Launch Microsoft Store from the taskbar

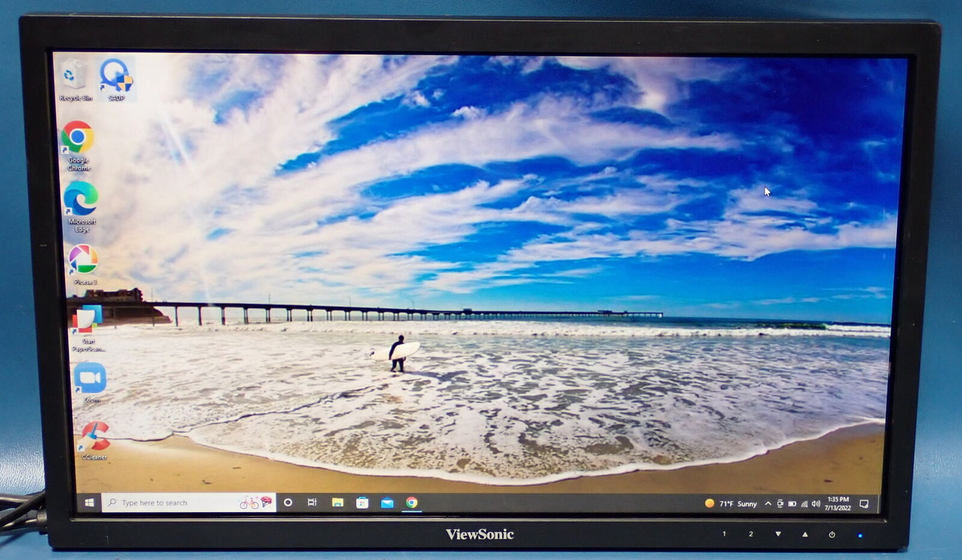tap(362, 502)
